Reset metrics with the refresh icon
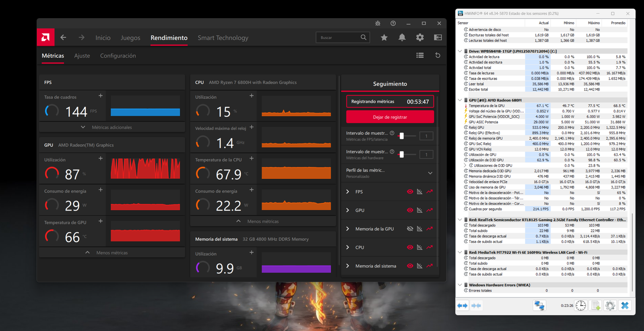 tap(438, 55)
